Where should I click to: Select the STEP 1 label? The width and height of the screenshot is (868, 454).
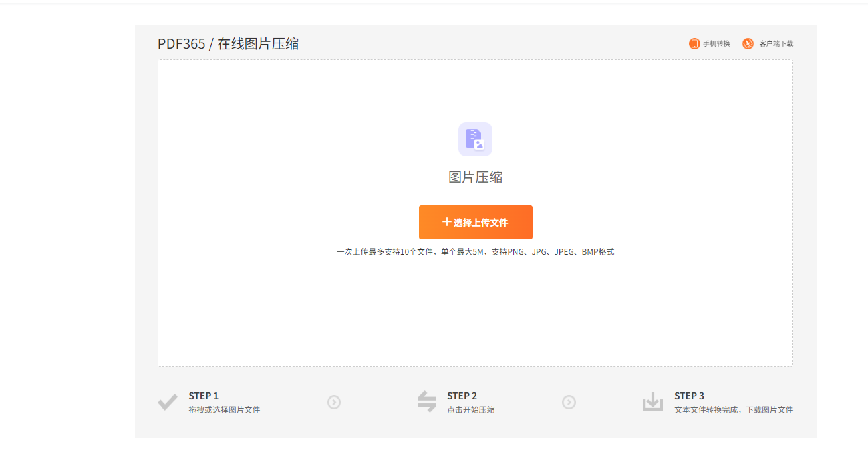pyautogui.click(x=204, y=396)
